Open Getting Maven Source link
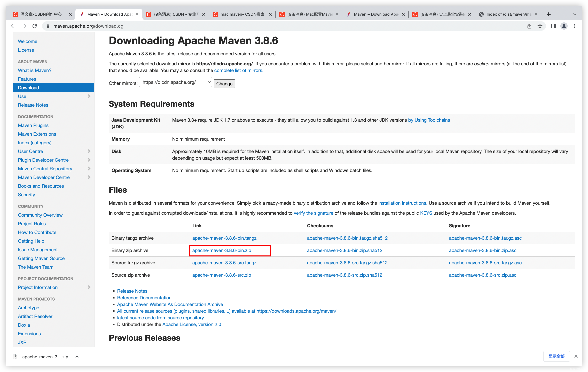 tap(41, 258)
